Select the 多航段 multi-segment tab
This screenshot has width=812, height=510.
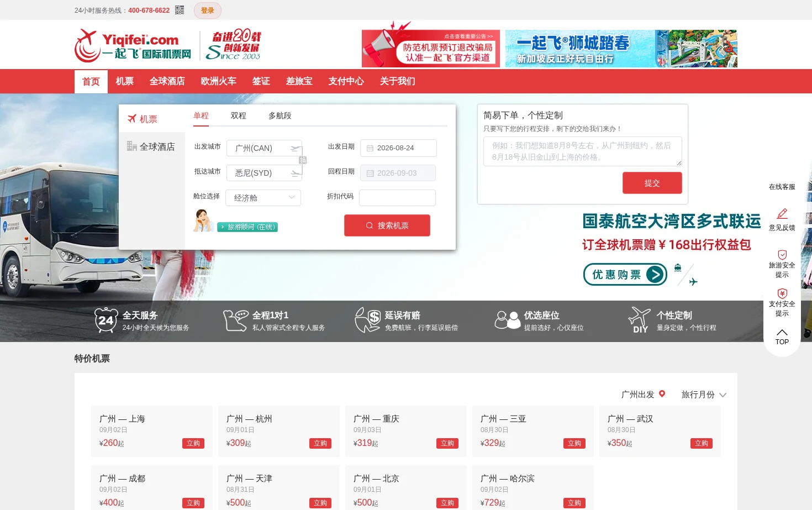pyautogui.click(x=280, y=115)
